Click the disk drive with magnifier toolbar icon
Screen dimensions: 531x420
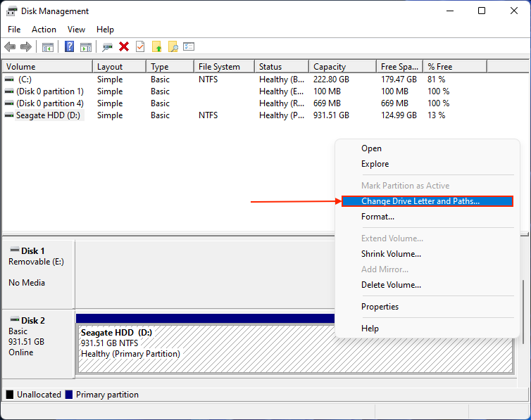click(107, 46)
